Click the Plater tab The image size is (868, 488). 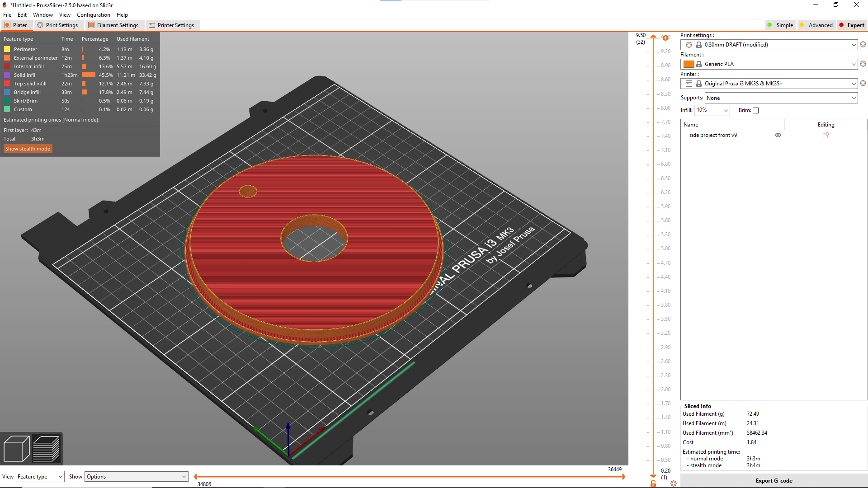pos(20,25)
